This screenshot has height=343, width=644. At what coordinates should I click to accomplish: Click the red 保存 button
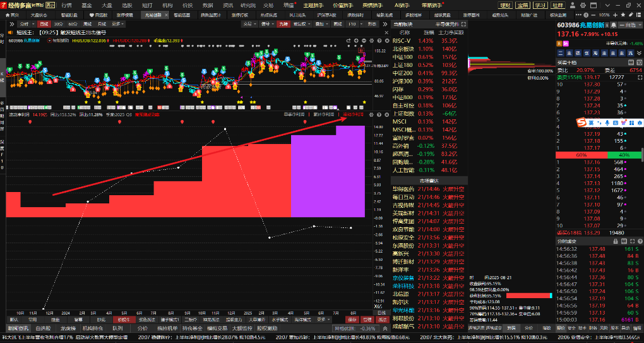coord(352,320)
